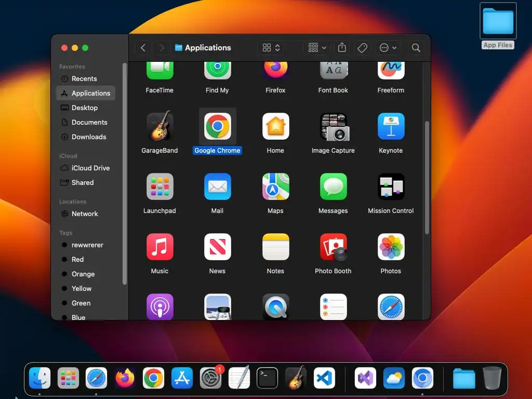Open Visual Studio from the Dock
Viewport: 532px width, 399px height.
[365, 378]
